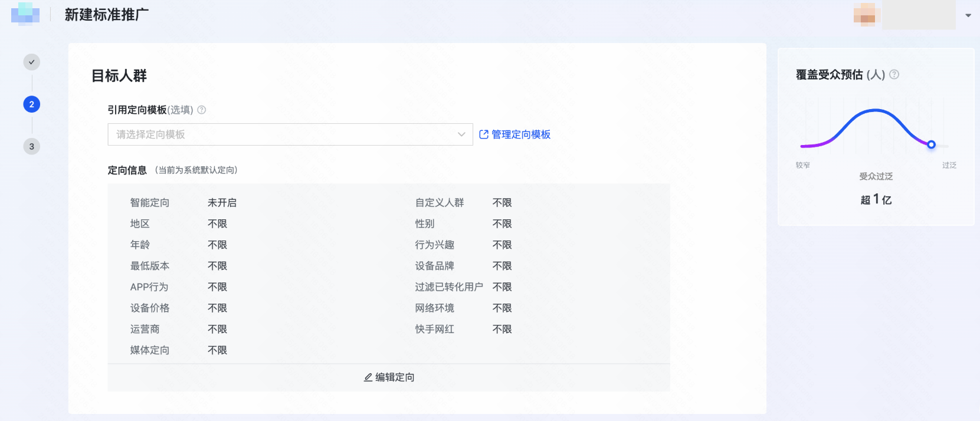
Task: Click the 性别 row label
Action: (425, 224)
